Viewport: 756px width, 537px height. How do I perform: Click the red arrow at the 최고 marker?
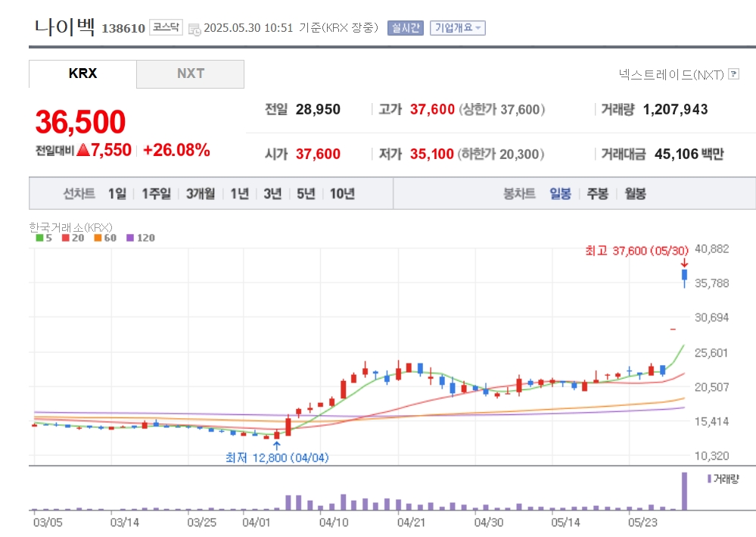[x=684, y=262]
